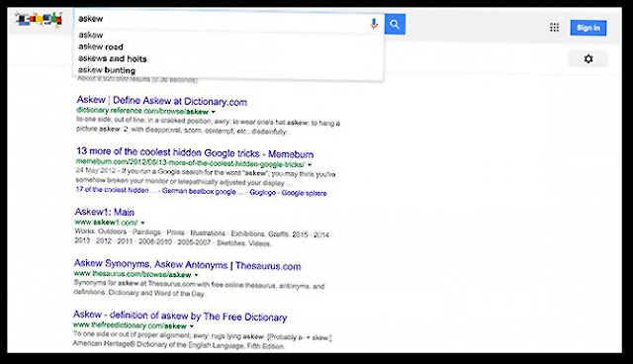Open the 'Googlogo' sublink
Screen dimensions: 633x364
[262, 193]
